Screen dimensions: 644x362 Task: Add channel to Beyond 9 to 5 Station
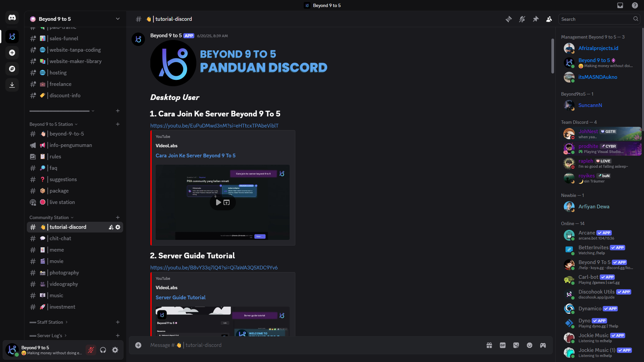118,124
